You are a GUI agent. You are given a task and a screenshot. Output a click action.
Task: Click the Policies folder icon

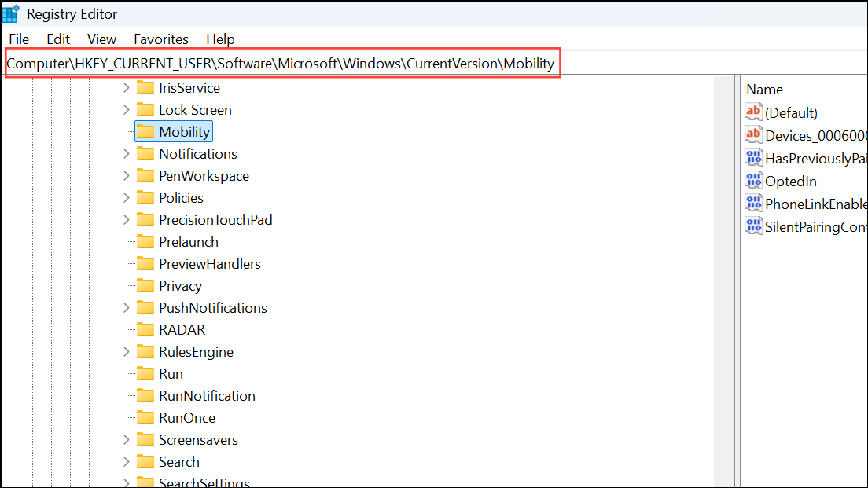[145, 197]
